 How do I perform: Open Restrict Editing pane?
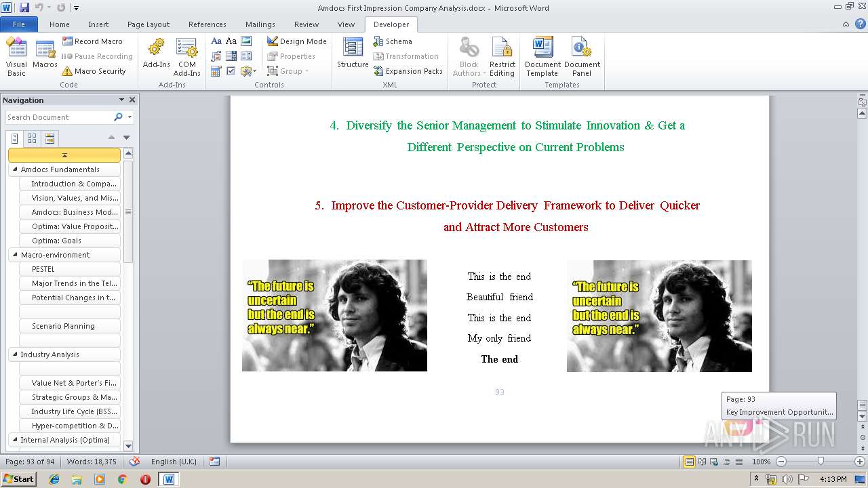(x=502, y=57)
